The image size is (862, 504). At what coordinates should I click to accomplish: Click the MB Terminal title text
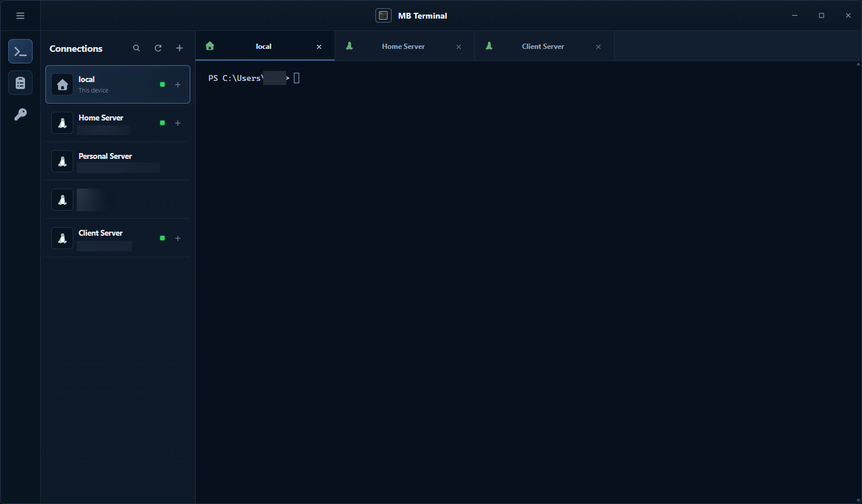[x=423, y=16]
